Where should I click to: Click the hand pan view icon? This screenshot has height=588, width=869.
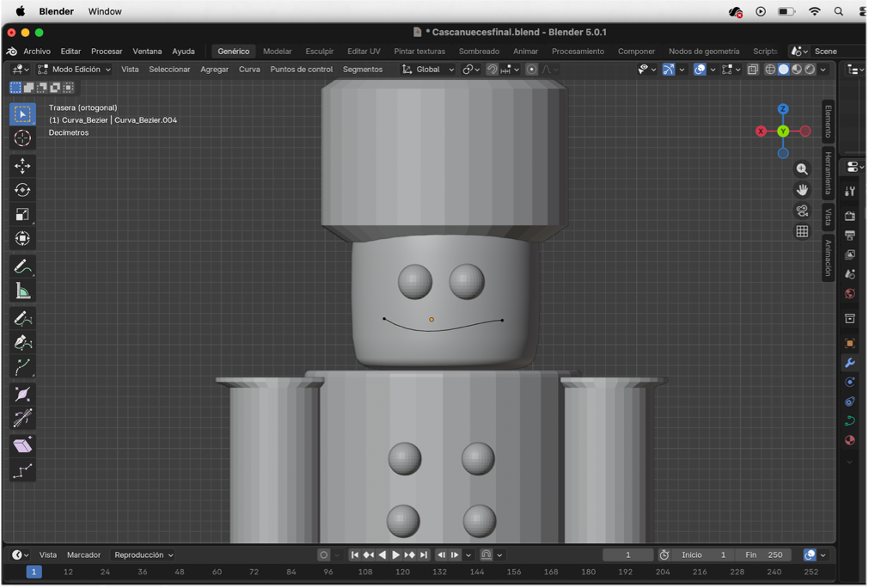pos(802,190)
